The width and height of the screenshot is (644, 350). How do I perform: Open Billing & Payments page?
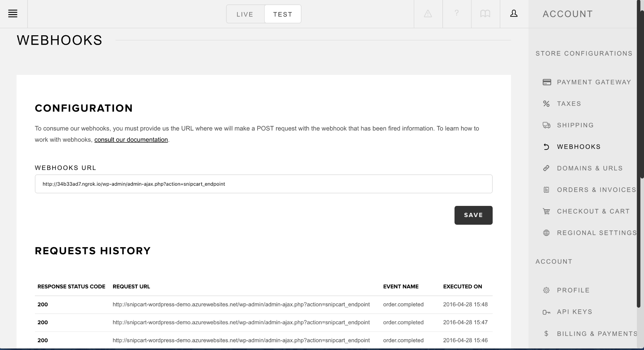click(597, 334)
